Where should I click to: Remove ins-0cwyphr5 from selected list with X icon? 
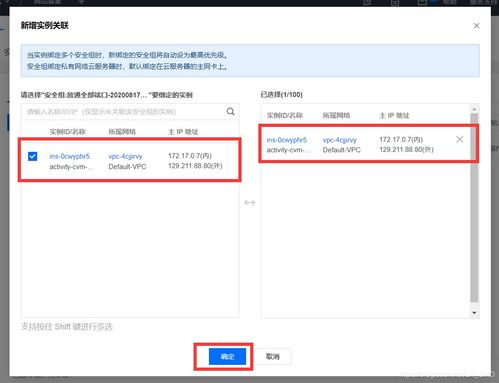pos(459,140)
